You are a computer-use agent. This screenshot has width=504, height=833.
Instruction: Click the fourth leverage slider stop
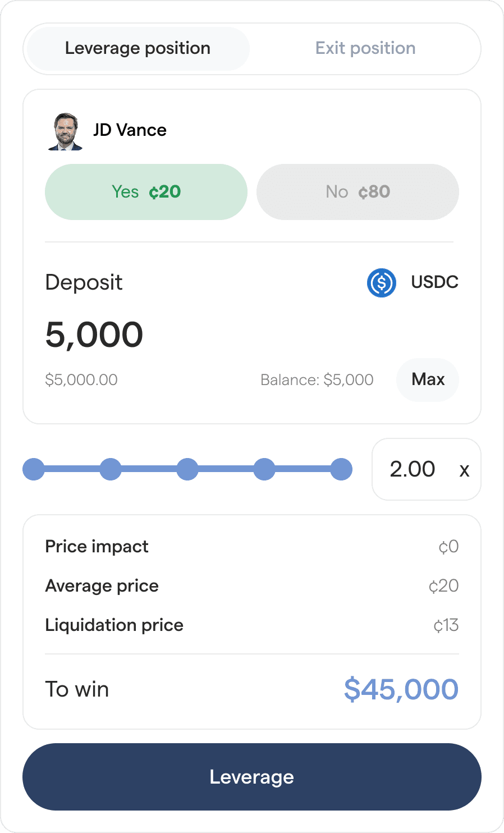pyautogui.click(x=264, y=469)
